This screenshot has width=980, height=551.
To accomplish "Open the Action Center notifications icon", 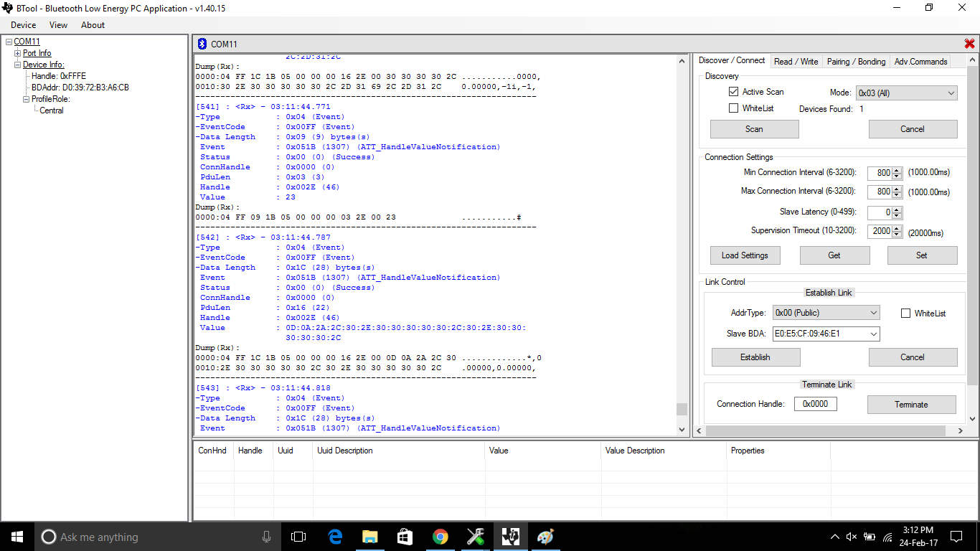I will 956,537.
